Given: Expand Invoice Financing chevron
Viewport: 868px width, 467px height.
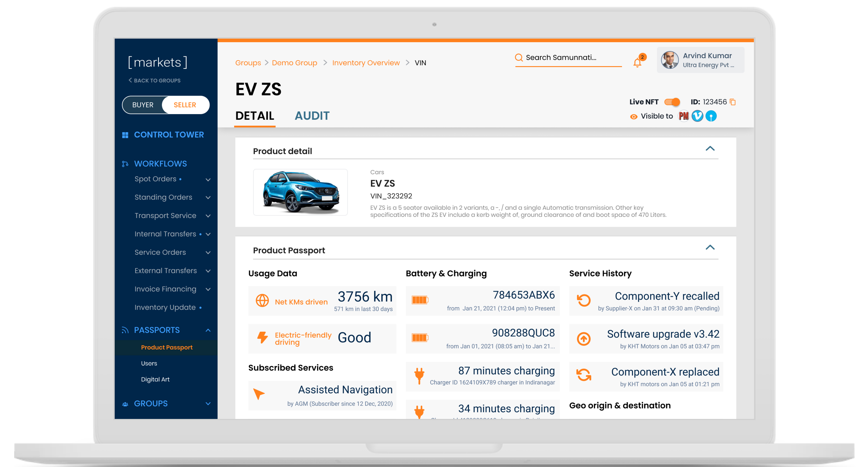Looking at the screenshot, I should click(x=208, y=289).
